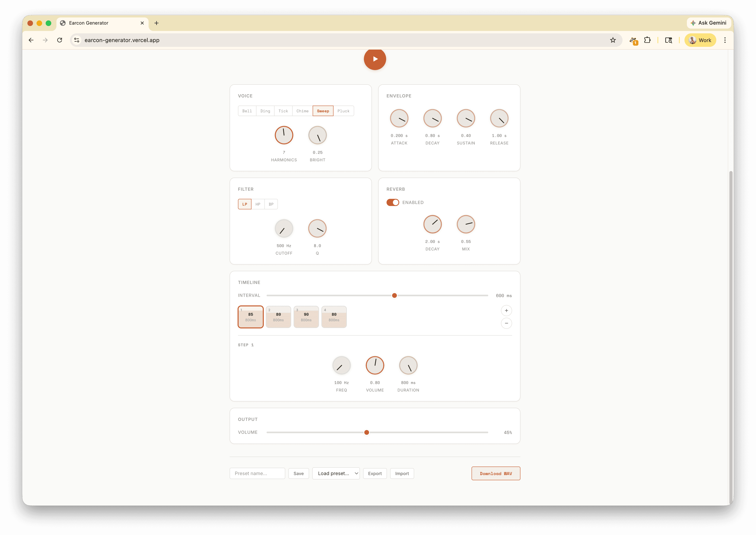Viewport: 756px width, 535px height.
Task: Select the HP filter mode
Action: click(258, 204)
